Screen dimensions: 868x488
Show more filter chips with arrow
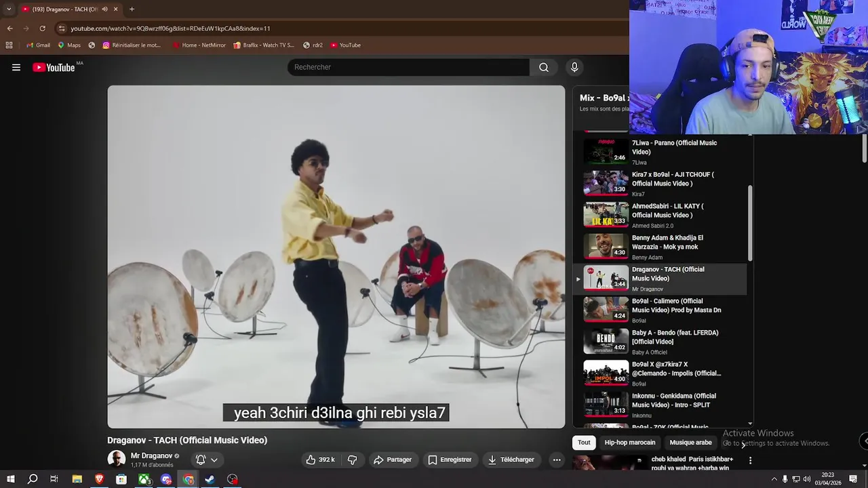(x=743, y=444)
